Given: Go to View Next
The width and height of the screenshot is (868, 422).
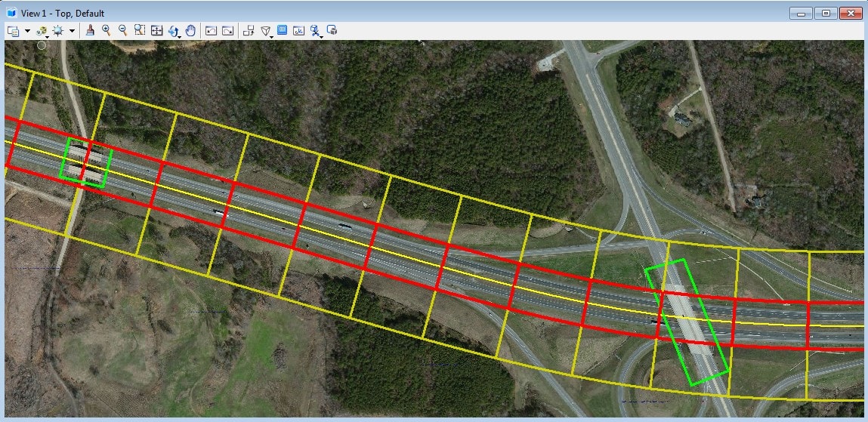Looking at the screenshot, I should (x=227, y=31).
